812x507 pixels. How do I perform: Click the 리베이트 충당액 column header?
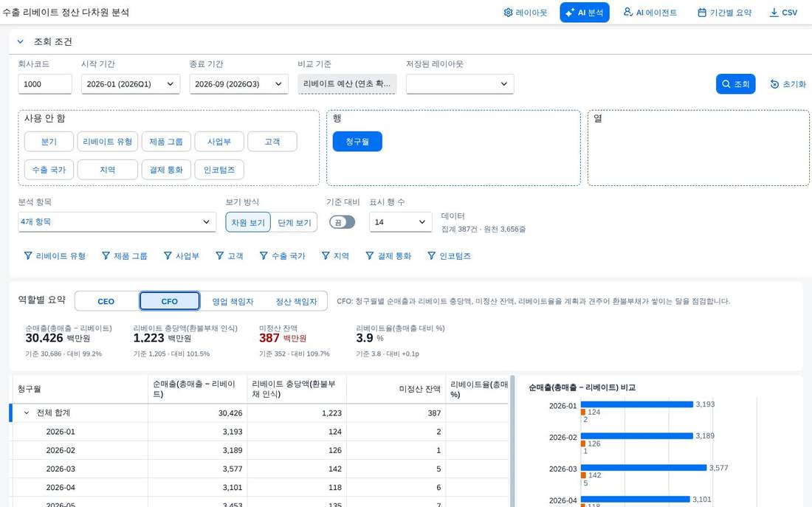(x=297, y=389)
